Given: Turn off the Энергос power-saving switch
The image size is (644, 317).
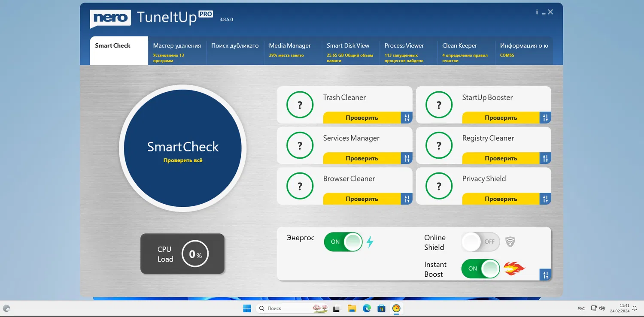Looking at the screenshot, I should [343, 242].
